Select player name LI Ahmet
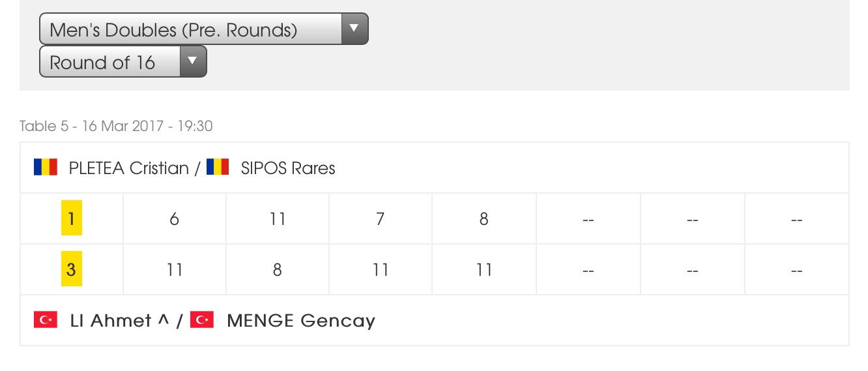The height and width of the screenshot is (371, 868). 111,321
